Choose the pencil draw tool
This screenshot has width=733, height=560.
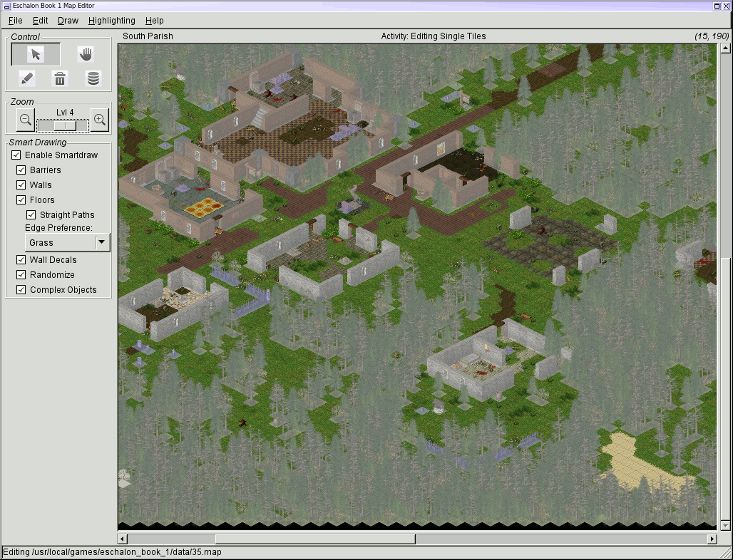click(x=26, y=78)
